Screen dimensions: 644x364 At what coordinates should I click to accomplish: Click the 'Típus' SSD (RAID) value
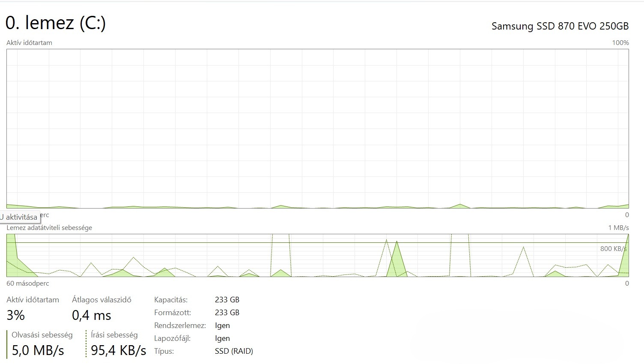tap(234, 351)
